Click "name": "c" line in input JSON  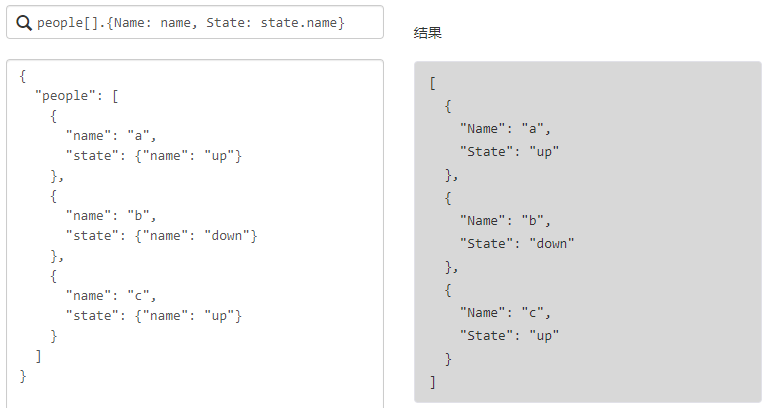point(111,295)
